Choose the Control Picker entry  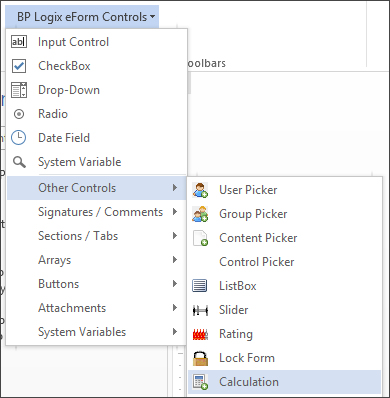[285, 262]
